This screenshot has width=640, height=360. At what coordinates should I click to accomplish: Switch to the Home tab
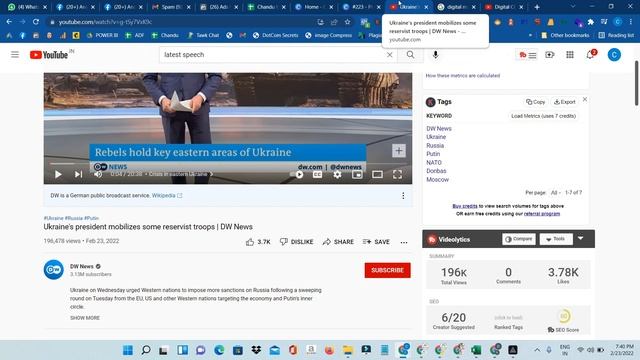[x=313, y=7]
